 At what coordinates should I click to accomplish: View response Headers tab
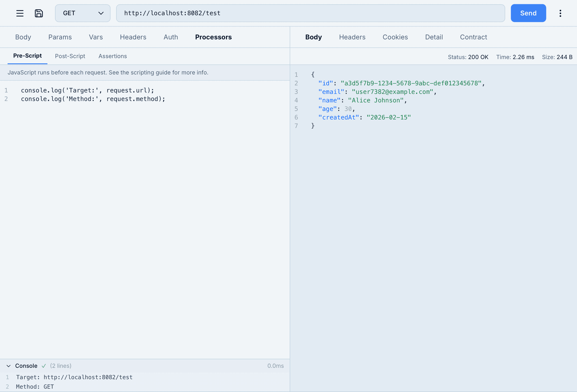click(x=352, y=37)
